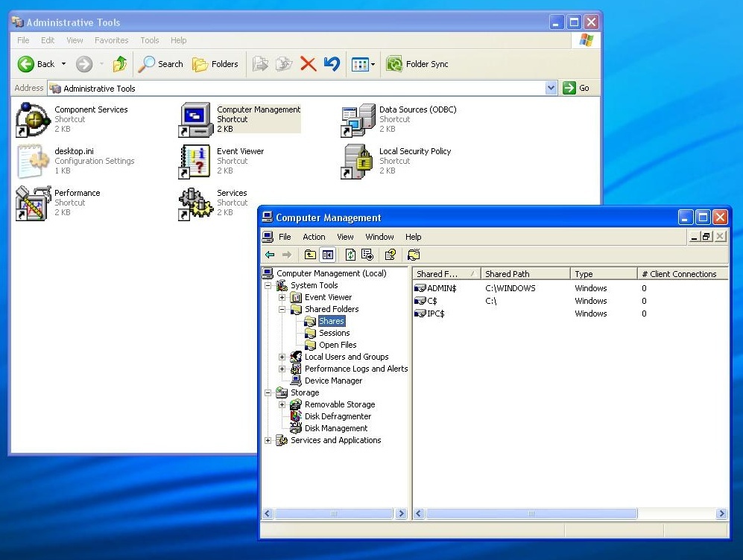
Task: Click the Refresh icon in Computer Management toolbar
Action: click(350, 255)
